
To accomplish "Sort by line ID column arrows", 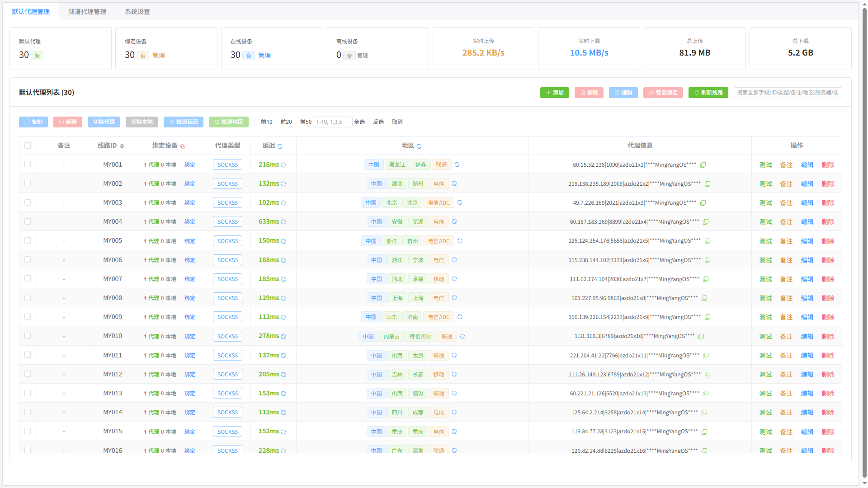I will [x=122, y=146].
